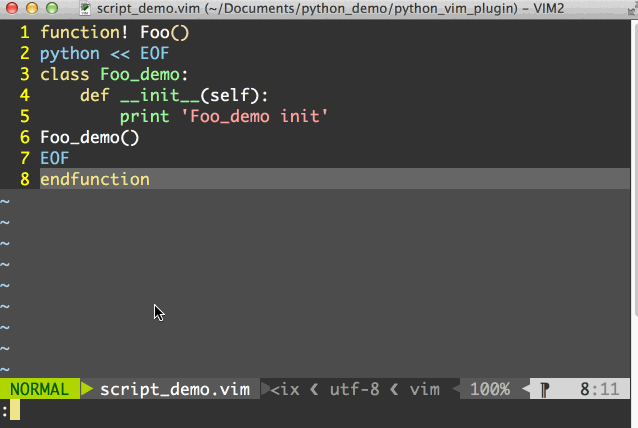The image size is (638, 428).
Task: Click the green arrow separator after NORMAL
Action: tap(86, 390)
